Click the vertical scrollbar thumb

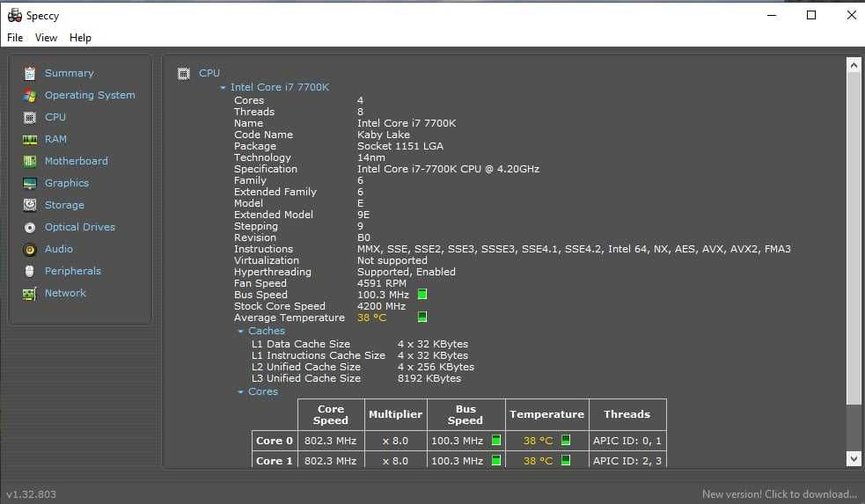click(x=854, y=238)
